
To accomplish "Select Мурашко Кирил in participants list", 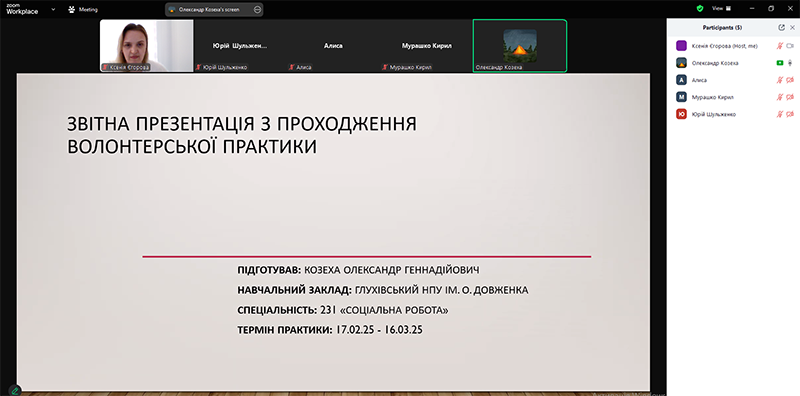I will pyautogui.click(x=733, y=97).
